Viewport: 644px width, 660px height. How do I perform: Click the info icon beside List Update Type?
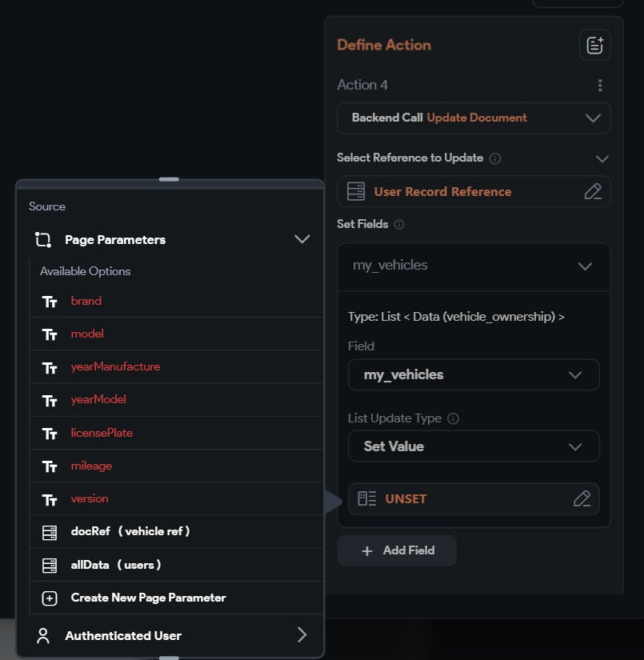click(454, 419)
